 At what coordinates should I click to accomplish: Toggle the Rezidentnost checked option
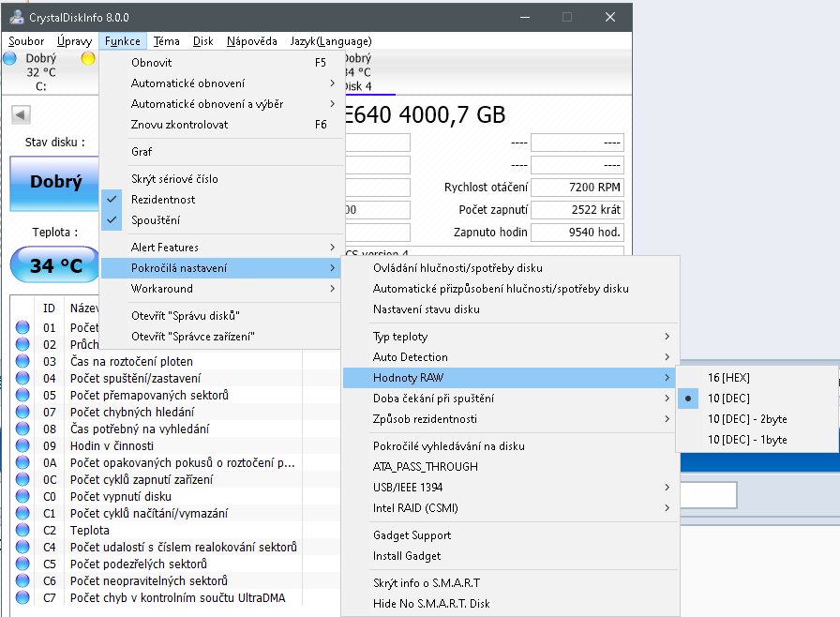(220, 199)
